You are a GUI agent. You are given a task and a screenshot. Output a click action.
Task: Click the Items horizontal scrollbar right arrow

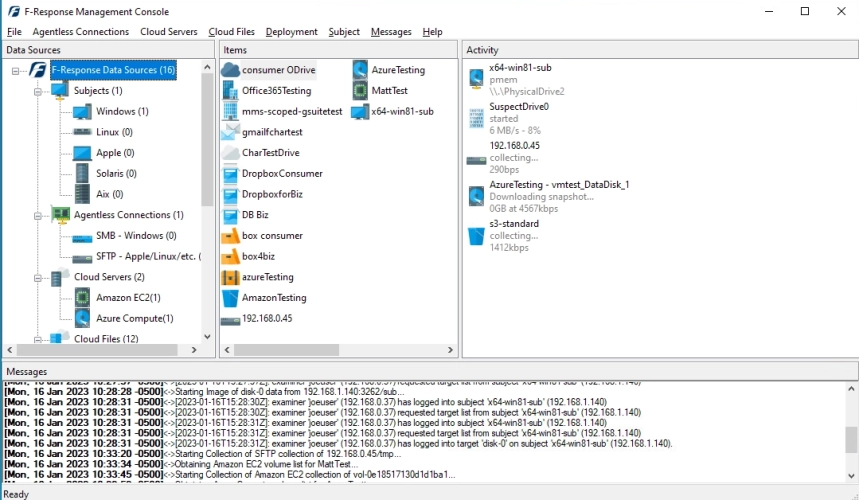pyautogui.click(x=450, y=349)
